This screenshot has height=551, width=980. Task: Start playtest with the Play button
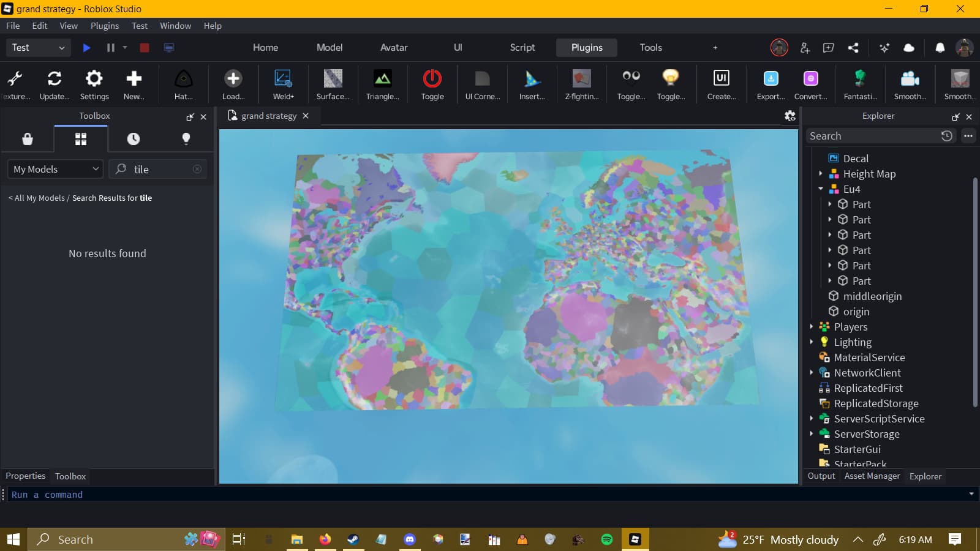pyautogui.click(x=86, y=47)
